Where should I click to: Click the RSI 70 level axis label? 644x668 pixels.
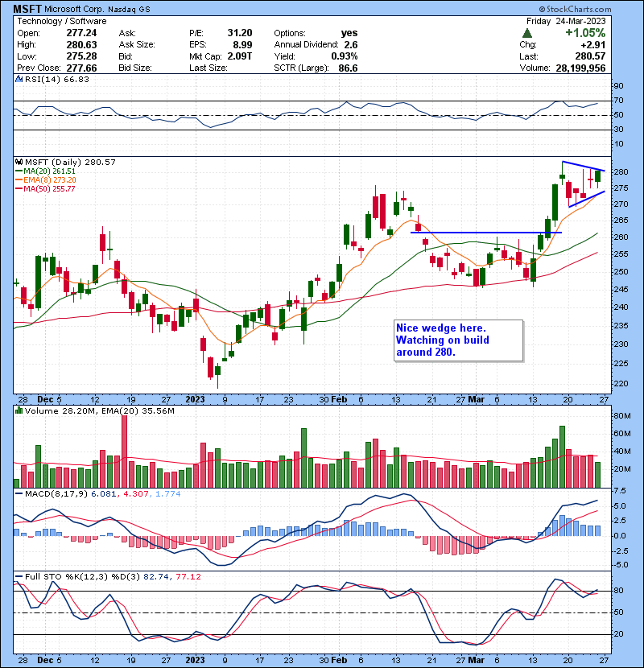click(618, 101)
